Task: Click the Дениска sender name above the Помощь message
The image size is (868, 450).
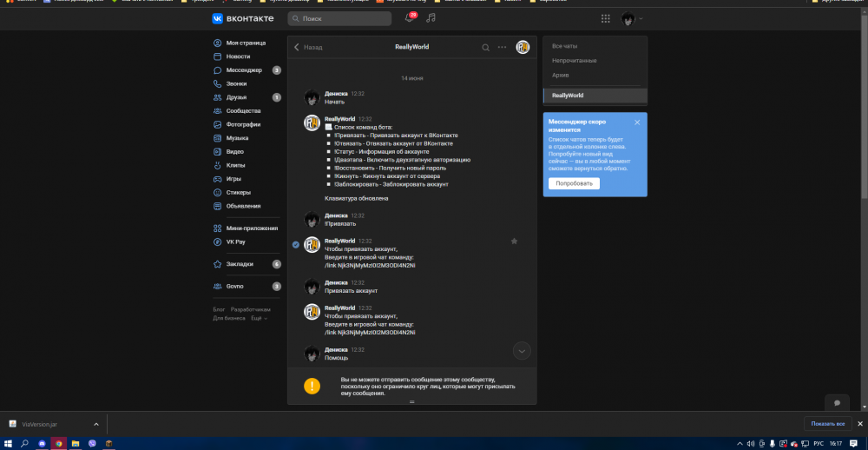Action: 336,350
